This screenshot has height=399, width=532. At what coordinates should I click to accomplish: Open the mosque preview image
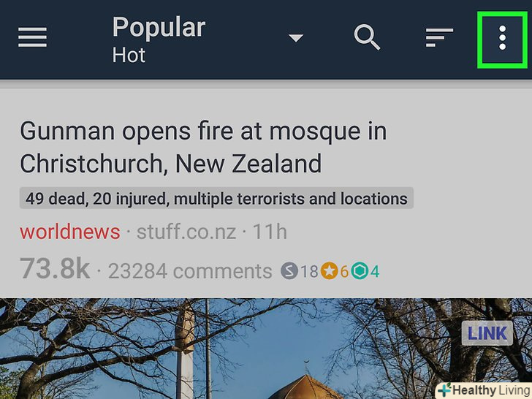[266, 349]
